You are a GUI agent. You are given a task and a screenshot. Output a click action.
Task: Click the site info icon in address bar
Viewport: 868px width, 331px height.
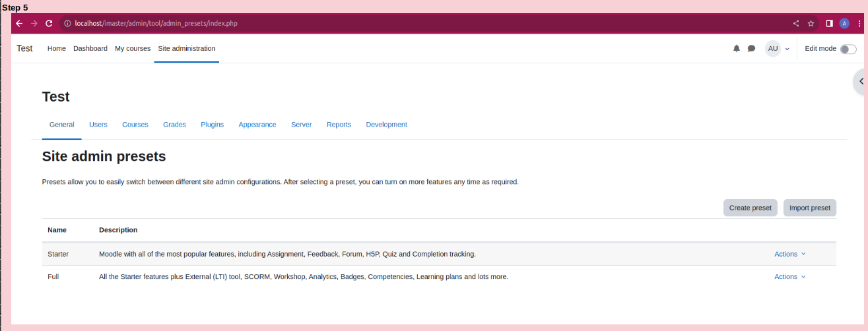click(67, 23)
